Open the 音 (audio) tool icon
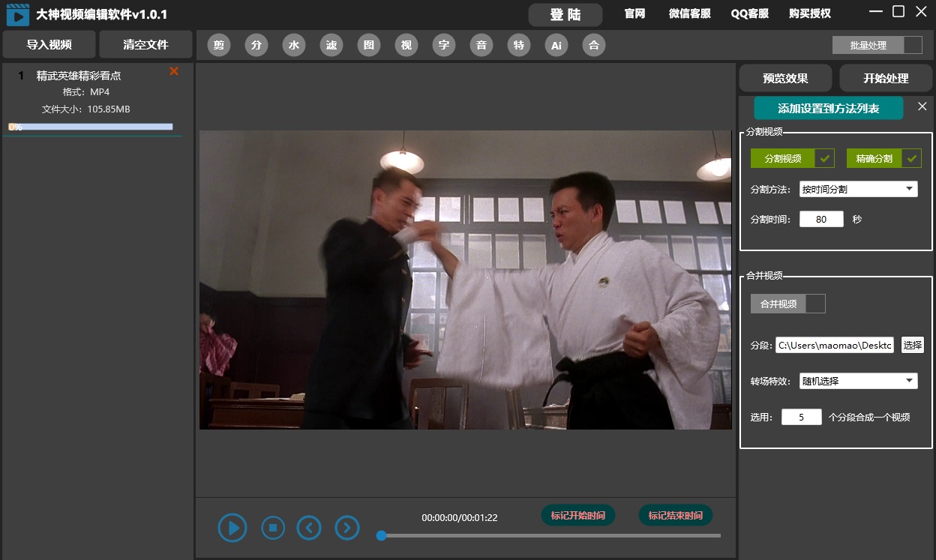The width and height of the screenshot is (936, 560). (x=481, y=45)
